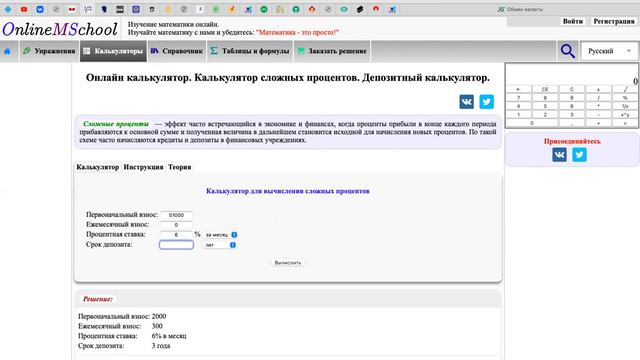Open the 'за месяц' rate period dropdown
This screenshot has height=360, width=640.
coord(220,235)
